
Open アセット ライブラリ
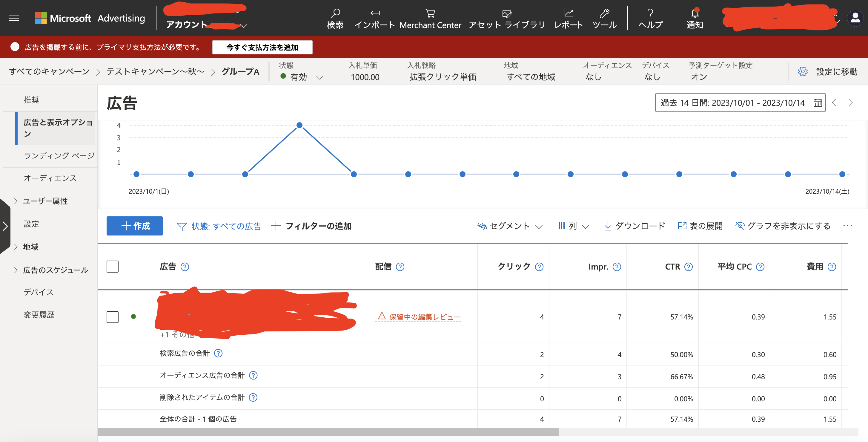point(507,19)
